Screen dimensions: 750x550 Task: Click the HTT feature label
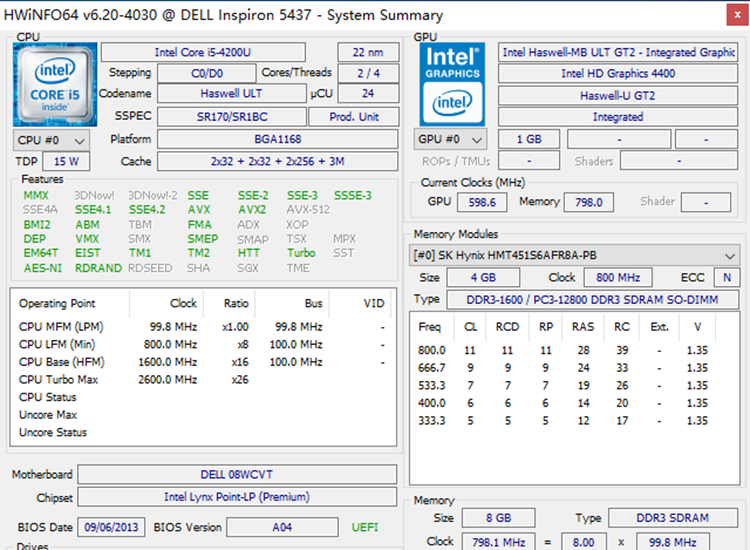(249, 253)
